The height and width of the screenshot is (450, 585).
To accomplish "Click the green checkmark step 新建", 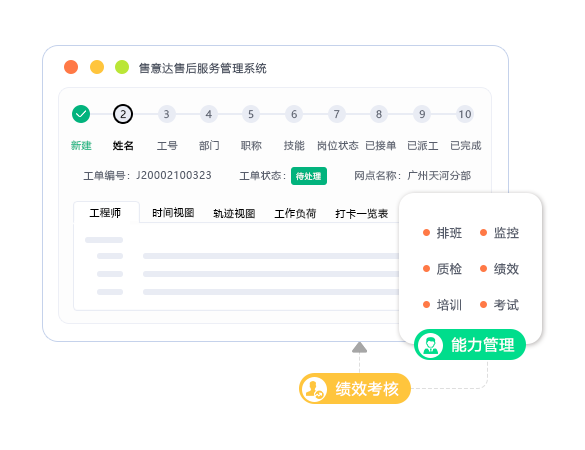I will tap(81, 114).
